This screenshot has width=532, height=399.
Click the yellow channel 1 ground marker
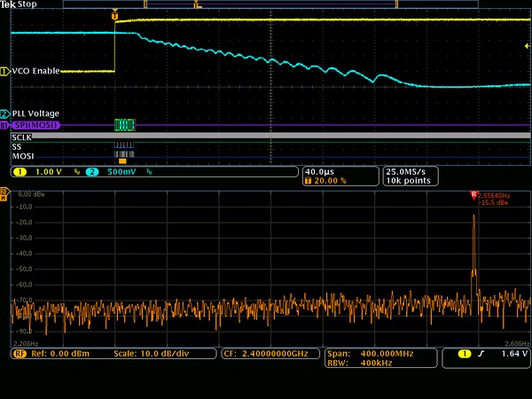(4, 71)
